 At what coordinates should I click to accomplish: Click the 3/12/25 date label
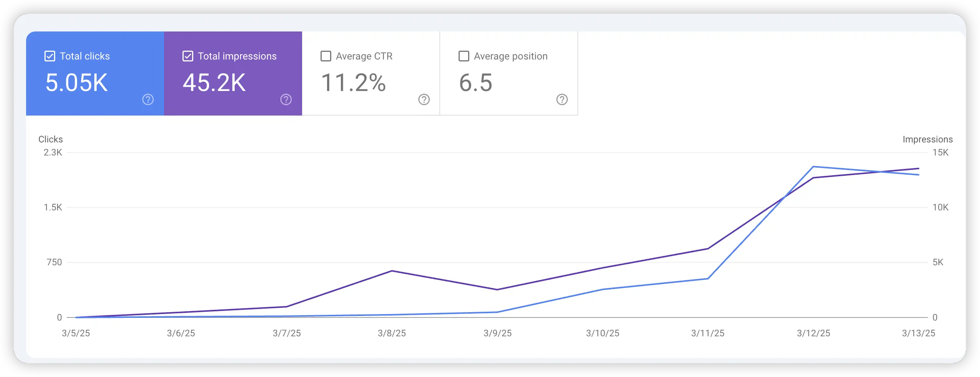813,334
